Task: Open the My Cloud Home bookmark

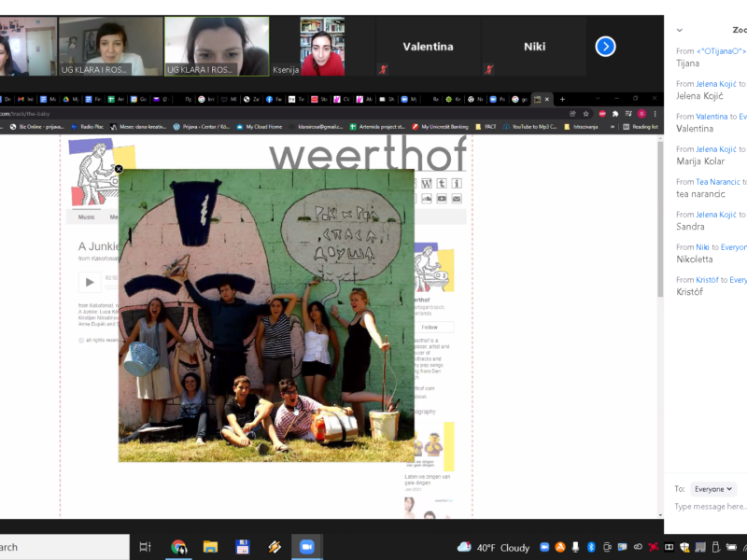Action: click(x=260, y=127)
